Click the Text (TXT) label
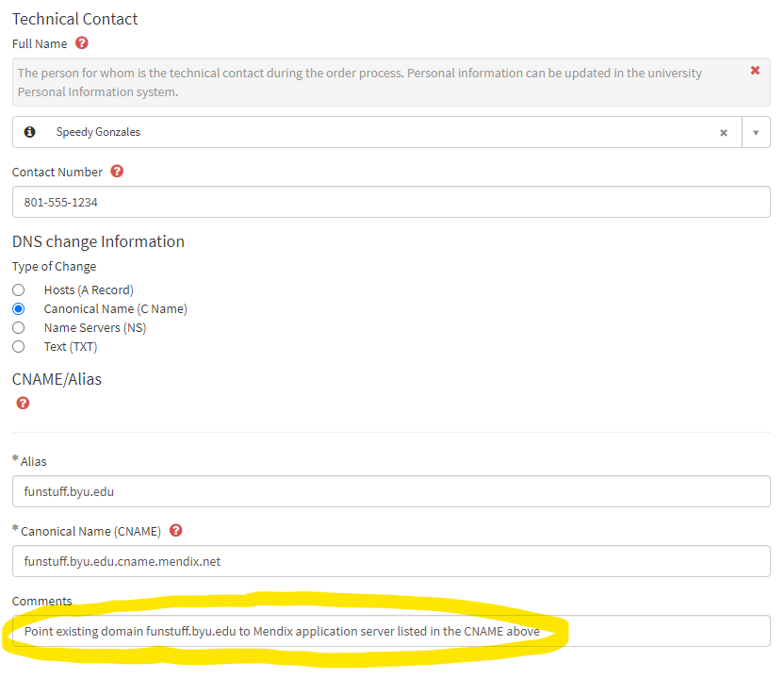The image size is (784, 678). coord(71,347)
